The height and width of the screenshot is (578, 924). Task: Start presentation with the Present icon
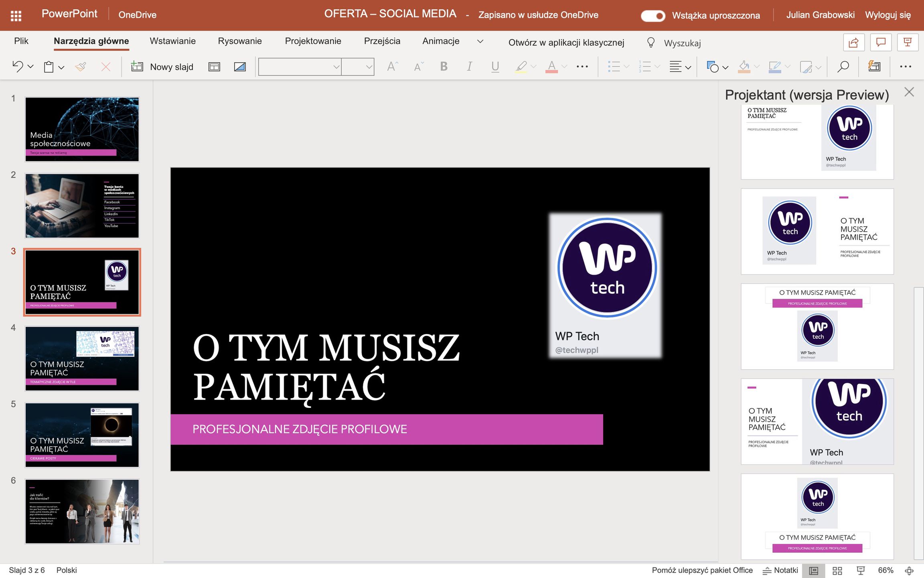pyautogui.click(x=908, y=43)
